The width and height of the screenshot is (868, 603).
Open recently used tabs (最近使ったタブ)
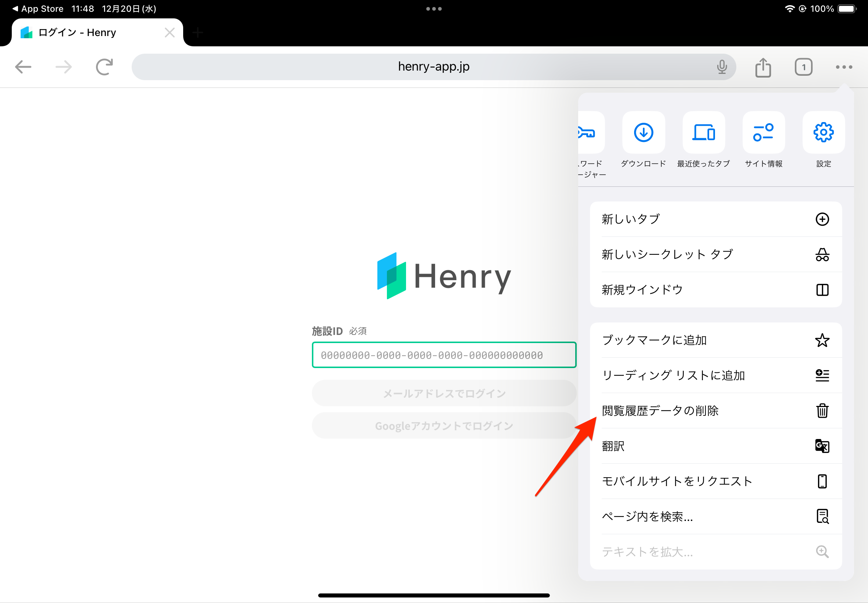703,133
